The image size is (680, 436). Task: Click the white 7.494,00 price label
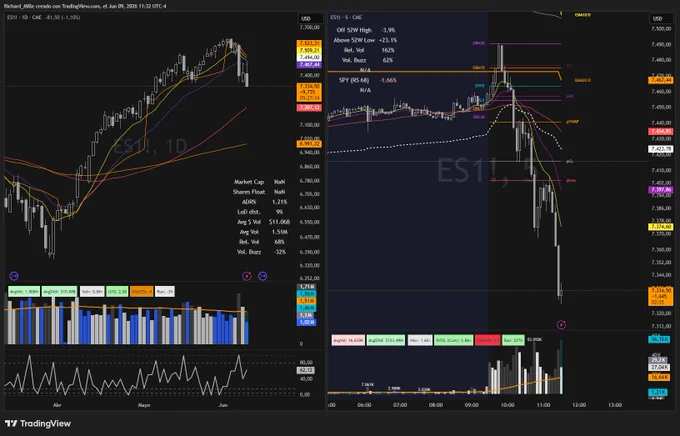point(309,57)
